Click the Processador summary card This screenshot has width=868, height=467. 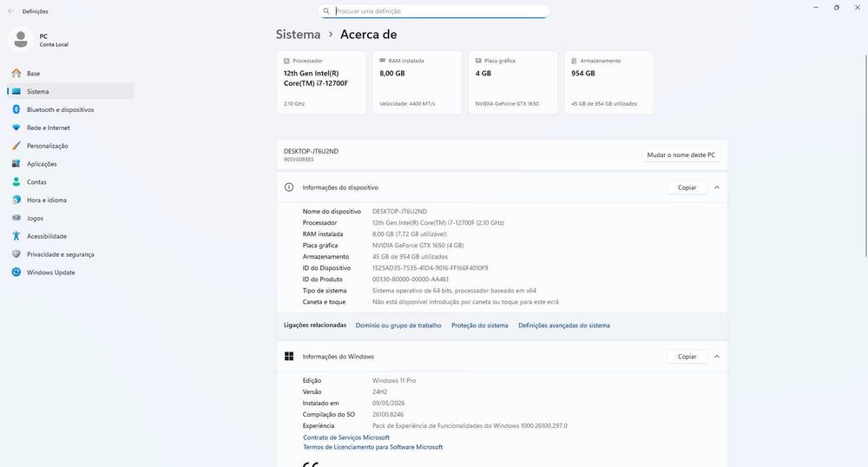click(321, 82)
